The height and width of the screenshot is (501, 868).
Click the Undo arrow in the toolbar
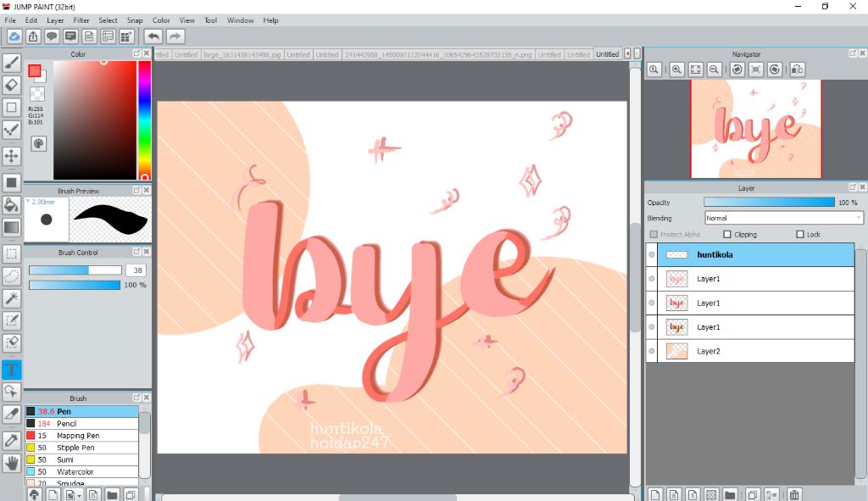point(153,36)
